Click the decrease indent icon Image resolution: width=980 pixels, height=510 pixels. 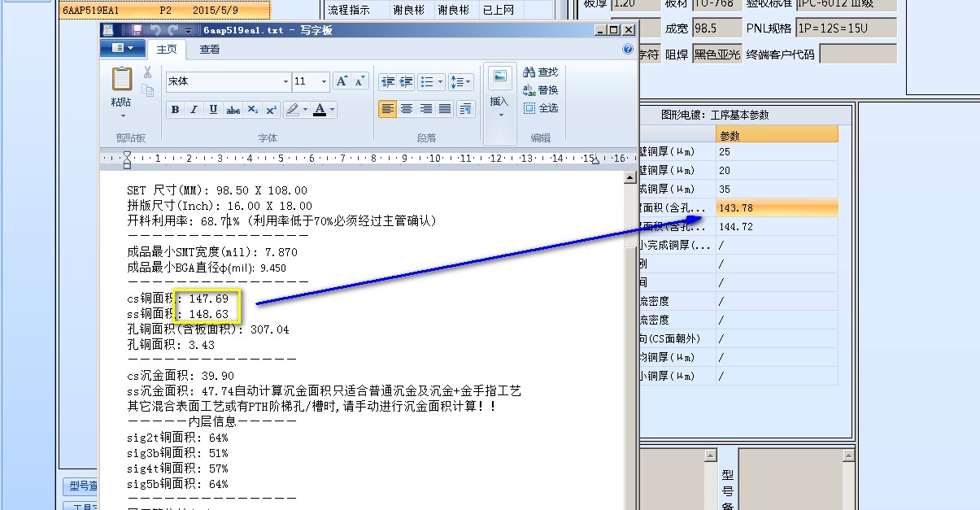[x=387, y=81]
